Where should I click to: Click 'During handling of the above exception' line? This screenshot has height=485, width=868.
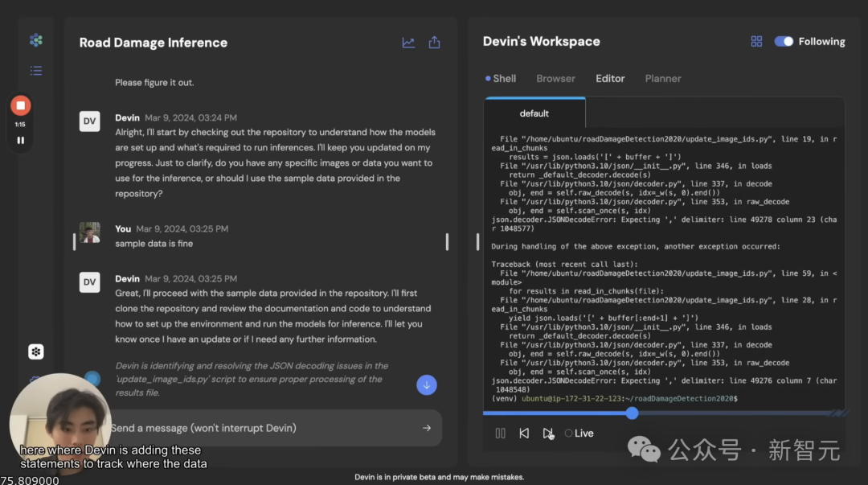(x=636, y=246)
